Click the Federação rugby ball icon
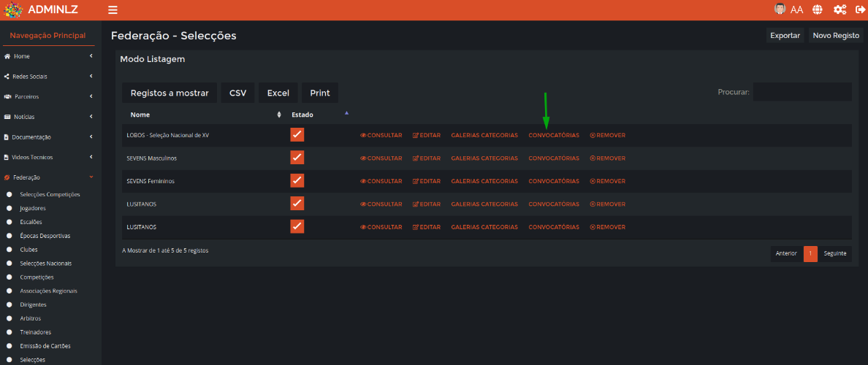Image resolution: width=868 pixels, height=365 pixels. pos(7,177)
